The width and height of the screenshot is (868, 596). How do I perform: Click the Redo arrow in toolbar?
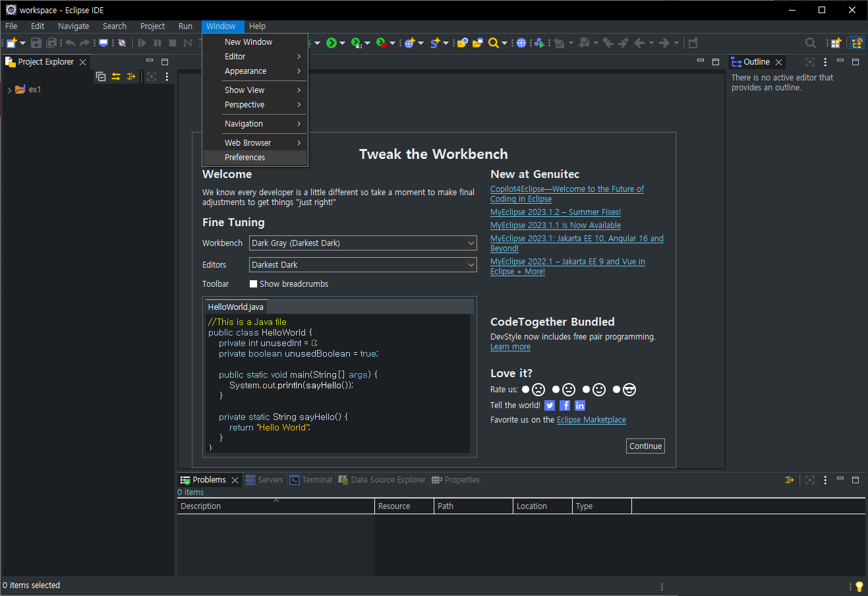[x=84, y=43]
